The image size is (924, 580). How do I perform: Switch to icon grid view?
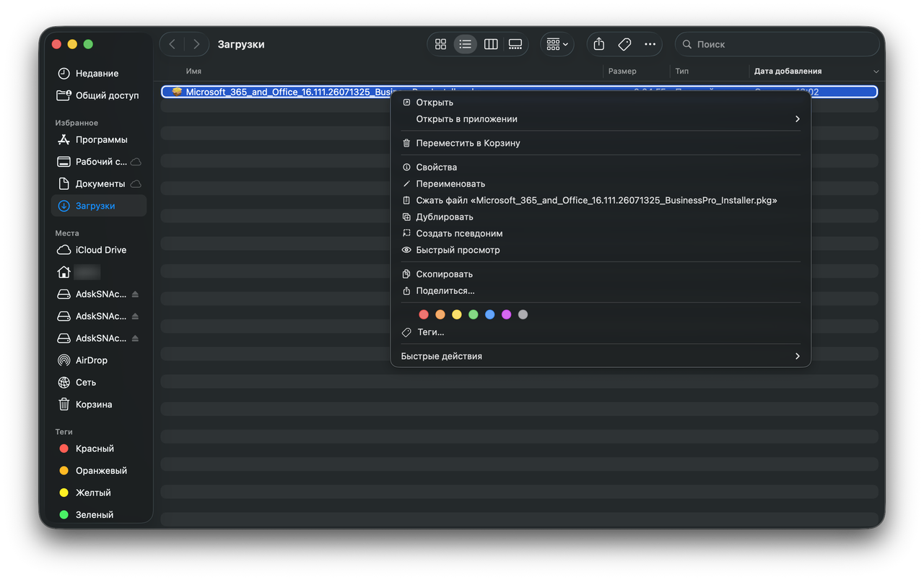click(440, 44)
